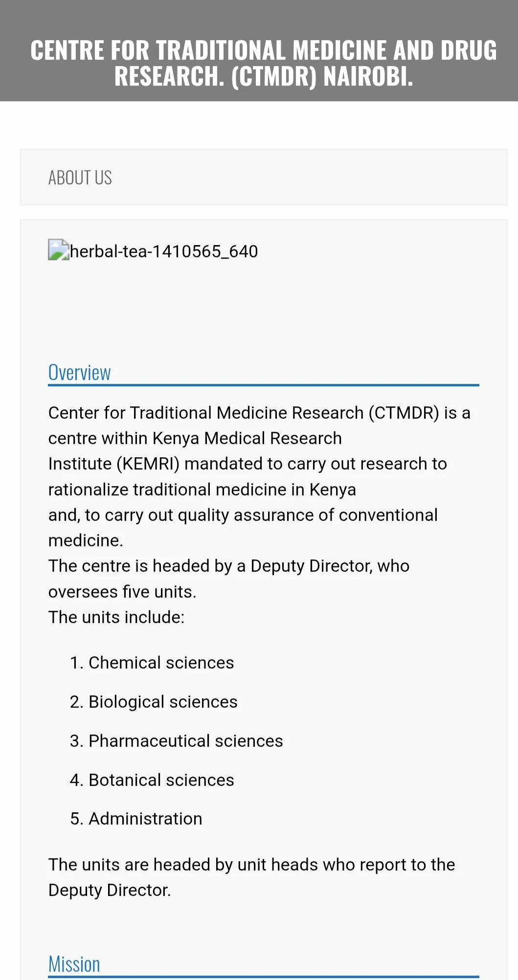Screen dimensions: 518x980
Task: Tap the CTMDR Nairobi page header title
Action: [263, 64]
